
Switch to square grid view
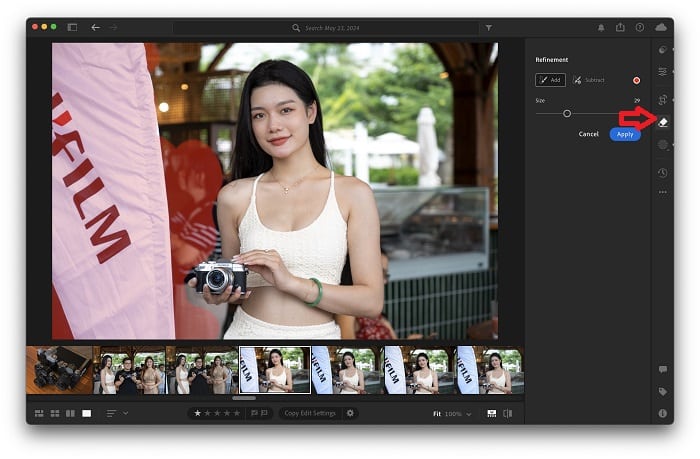[55, 413]
